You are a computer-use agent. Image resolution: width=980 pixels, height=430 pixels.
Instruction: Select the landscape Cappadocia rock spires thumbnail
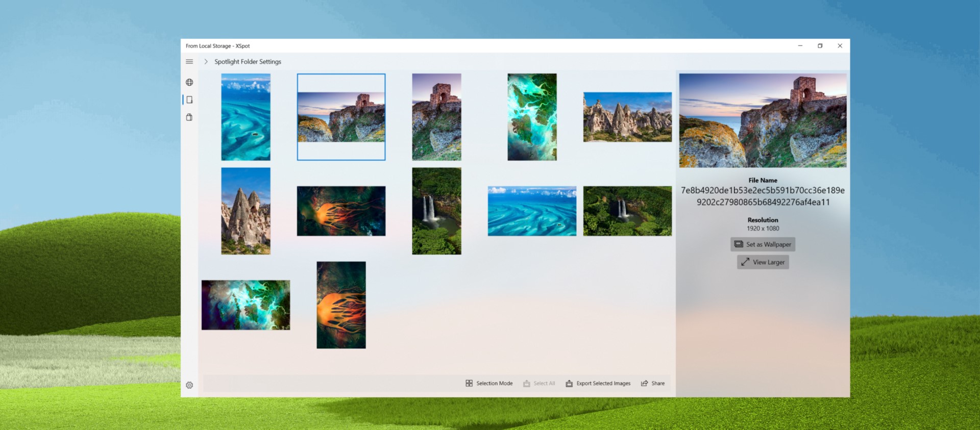[x=627, y=117]
